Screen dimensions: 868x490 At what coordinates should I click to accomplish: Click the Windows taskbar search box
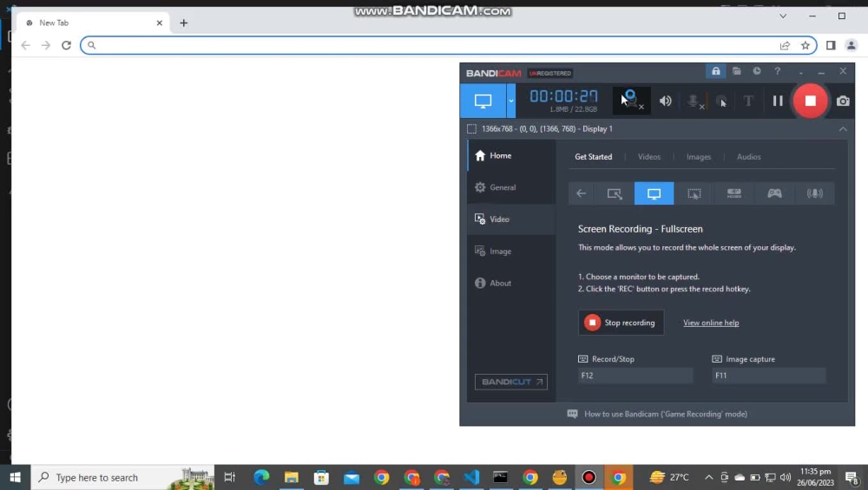(x=122, y=477)
